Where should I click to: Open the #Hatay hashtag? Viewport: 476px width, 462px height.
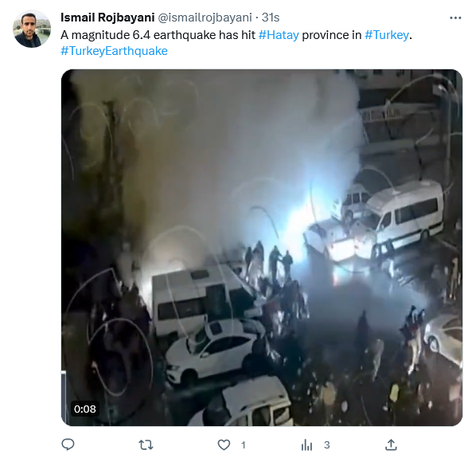point(279,35)
